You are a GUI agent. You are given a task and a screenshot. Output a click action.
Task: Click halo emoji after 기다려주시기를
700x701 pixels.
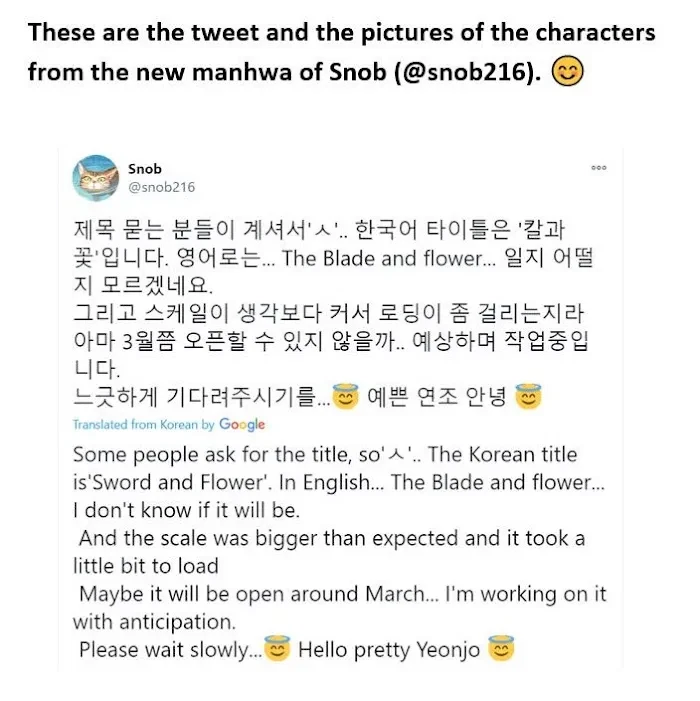pos(346,396)
